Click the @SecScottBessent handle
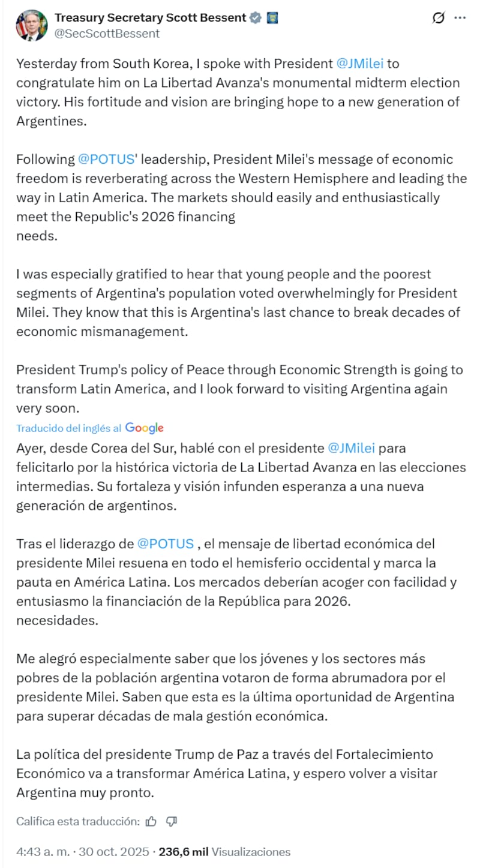The width and height of the screenshot is (480, 868). [107, 34]
